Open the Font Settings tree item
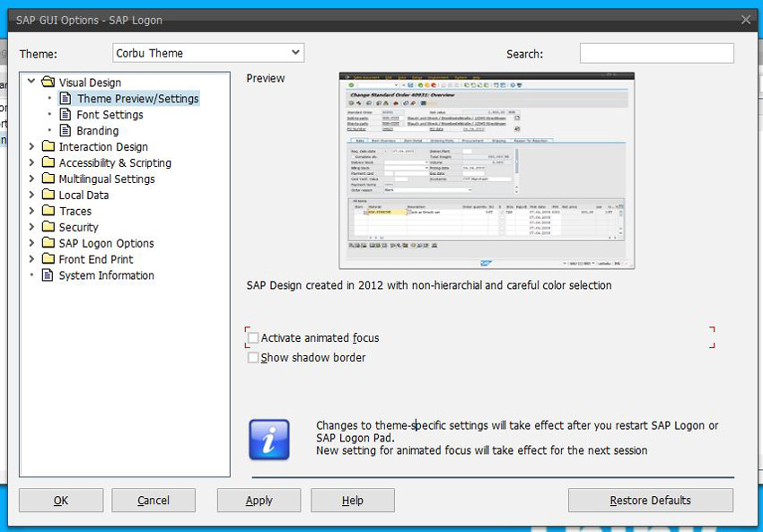This screenshot has width=763, height=532. [x=110, y=115]
